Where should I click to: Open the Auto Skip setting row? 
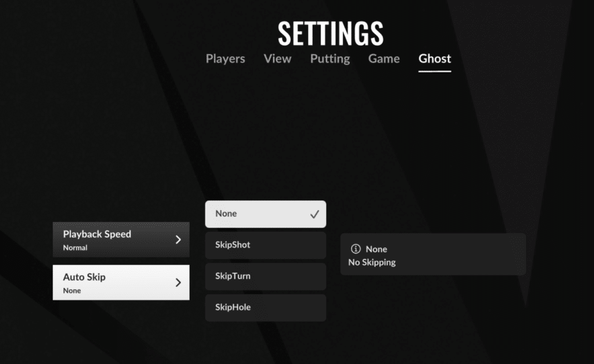click(x=121, y=282)
